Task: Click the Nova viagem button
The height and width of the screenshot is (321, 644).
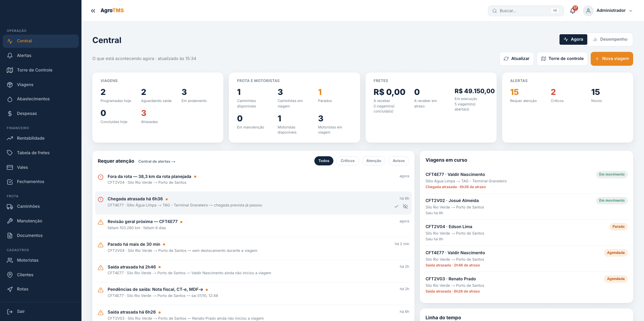Action: 612,59
